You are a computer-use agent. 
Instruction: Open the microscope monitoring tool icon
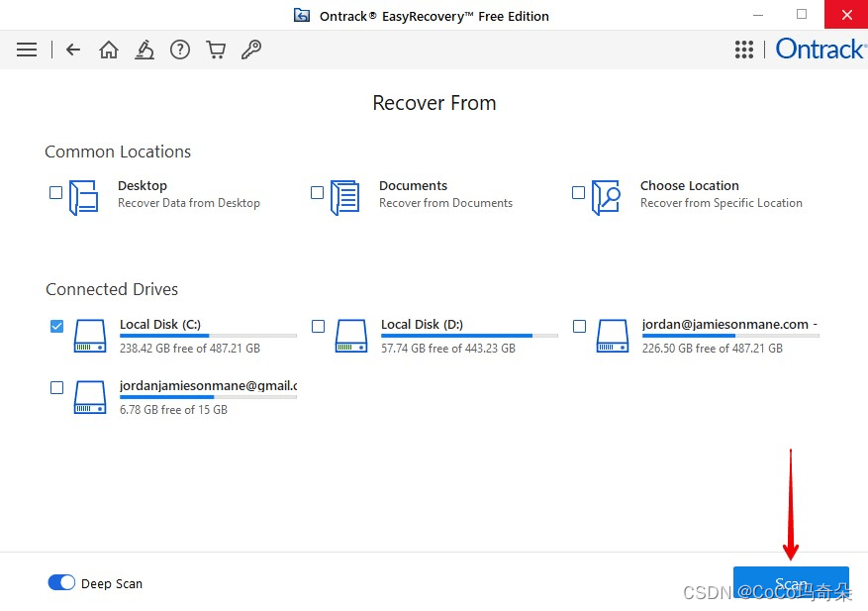pos(145,50)
